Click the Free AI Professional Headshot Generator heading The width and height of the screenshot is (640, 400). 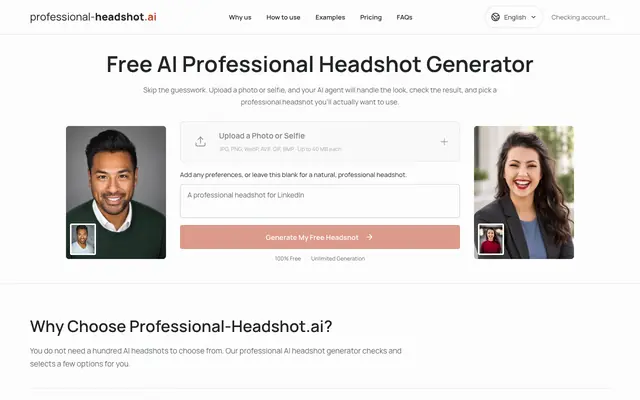click(320, 64)
